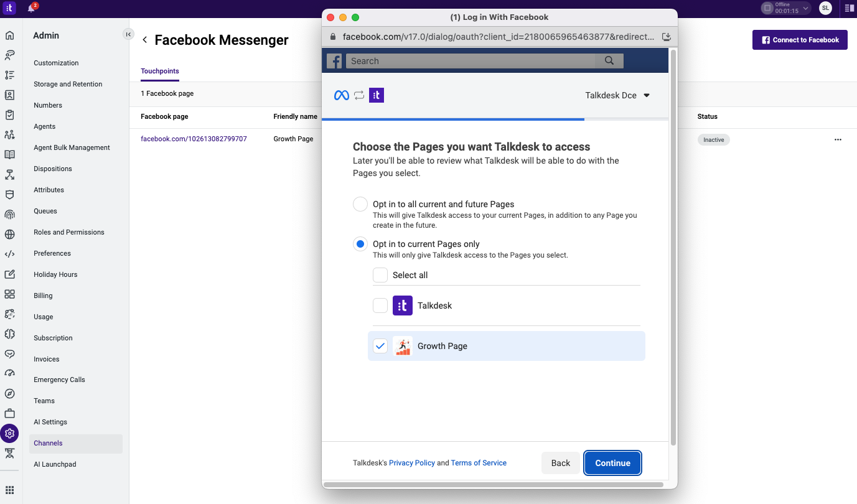Open the Home icon in left sidebar

pyautogui.click(x=9, y=35)
